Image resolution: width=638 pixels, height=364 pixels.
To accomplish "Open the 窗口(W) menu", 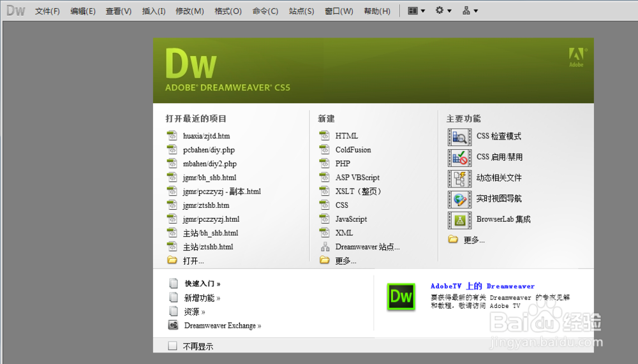I will [339, 11].
